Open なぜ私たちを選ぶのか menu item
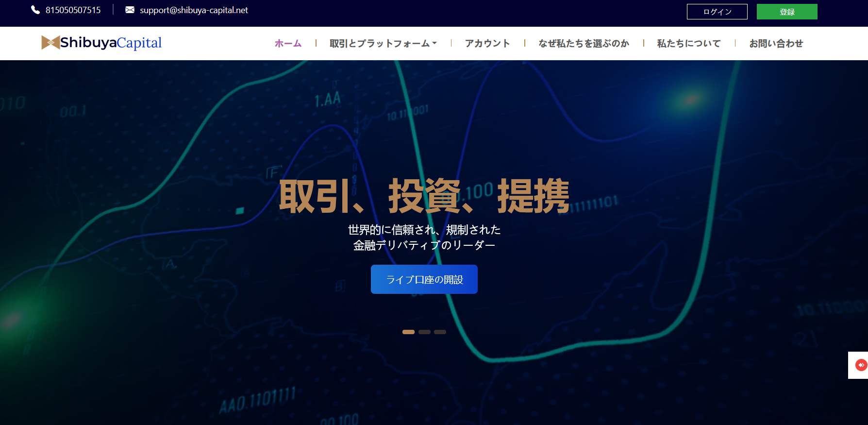This screenshot has width=868, height=425. (x=584, y=43)
